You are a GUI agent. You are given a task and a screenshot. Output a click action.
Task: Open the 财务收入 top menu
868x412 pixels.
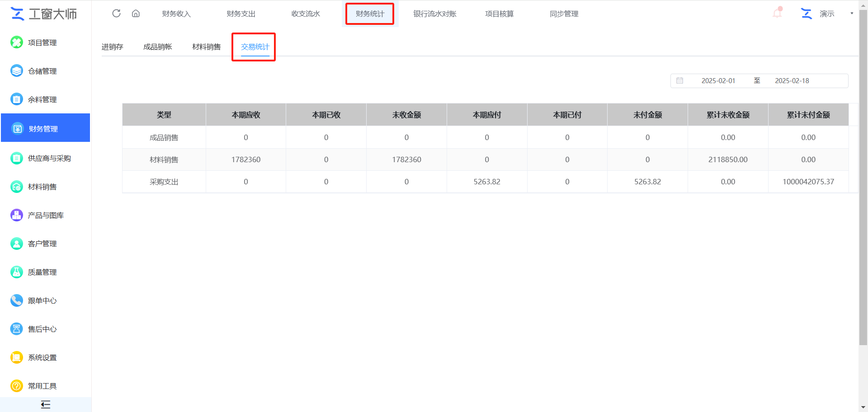[176, 14]
